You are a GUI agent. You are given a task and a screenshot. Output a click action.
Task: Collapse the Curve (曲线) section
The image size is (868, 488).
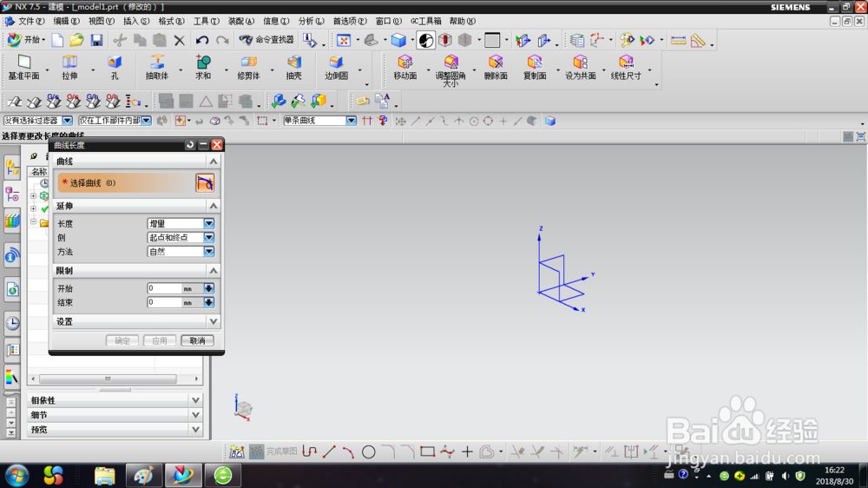click(214, 162)
